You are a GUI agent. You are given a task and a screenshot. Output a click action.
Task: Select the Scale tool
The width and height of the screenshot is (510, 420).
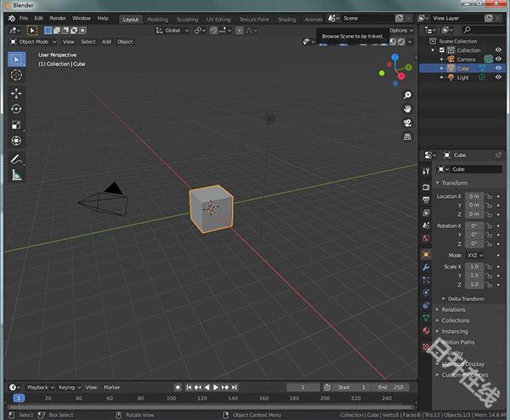tap(16, 125)
